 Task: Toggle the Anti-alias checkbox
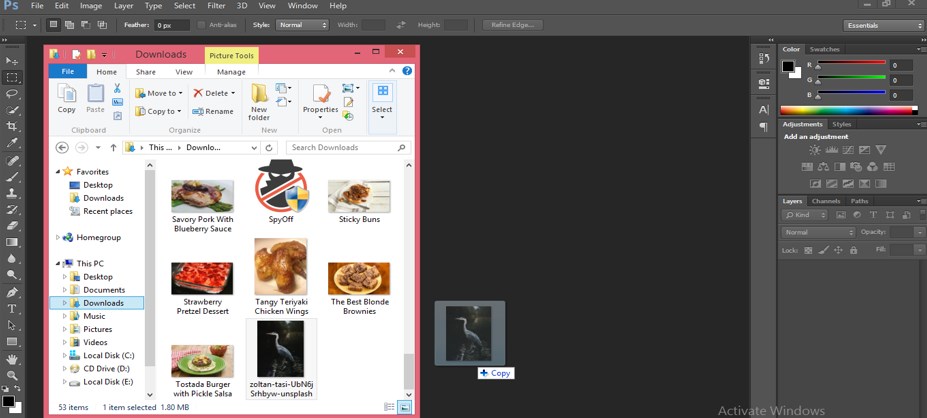coord(202,25)
